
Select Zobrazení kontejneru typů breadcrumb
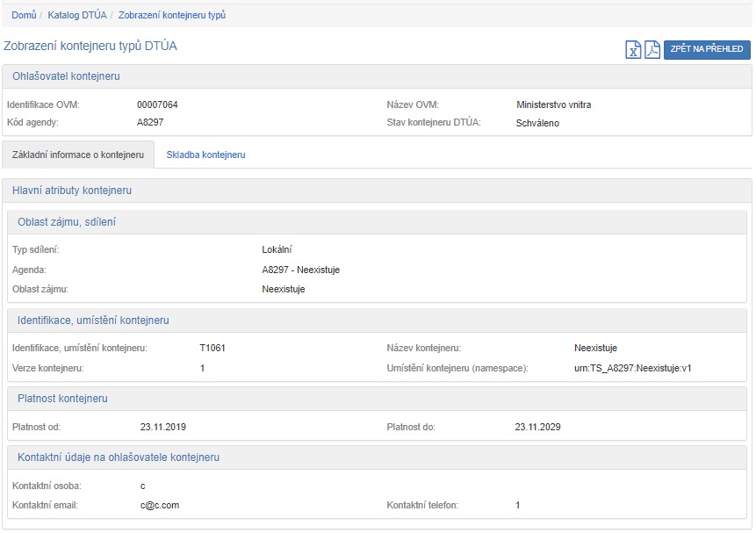tap(172, 15)
